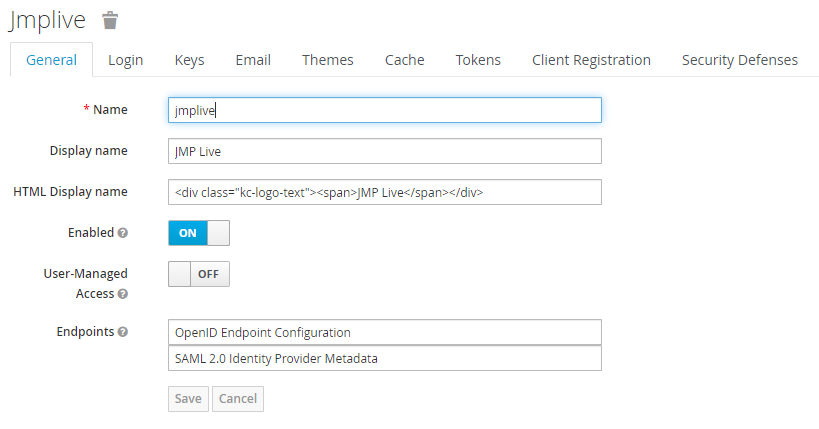Open the Login tab
Image resolution: width=819 pixels, height=429 pixels.
[125, 60]
